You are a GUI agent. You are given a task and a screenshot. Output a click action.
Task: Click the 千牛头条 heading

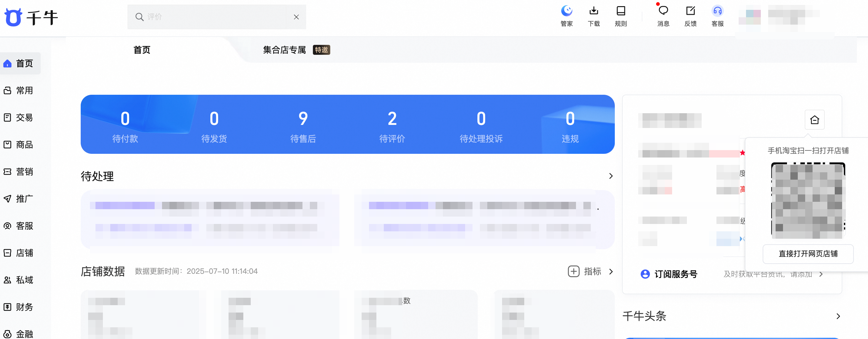coord(644,316)
